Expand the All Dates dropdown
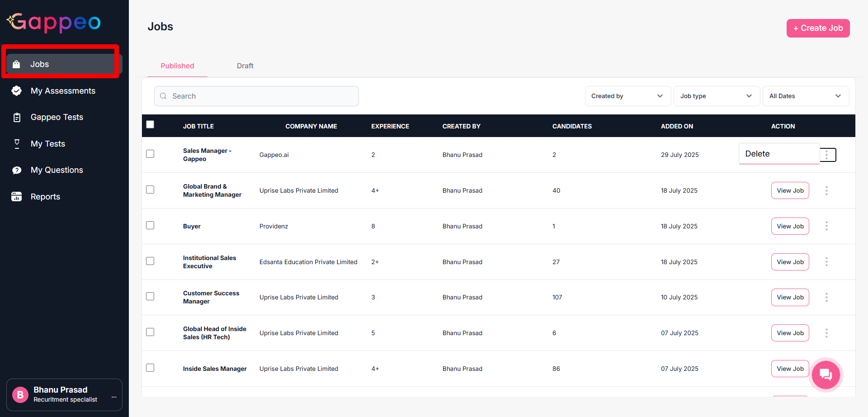868x417 pixels. click(805, 96)
